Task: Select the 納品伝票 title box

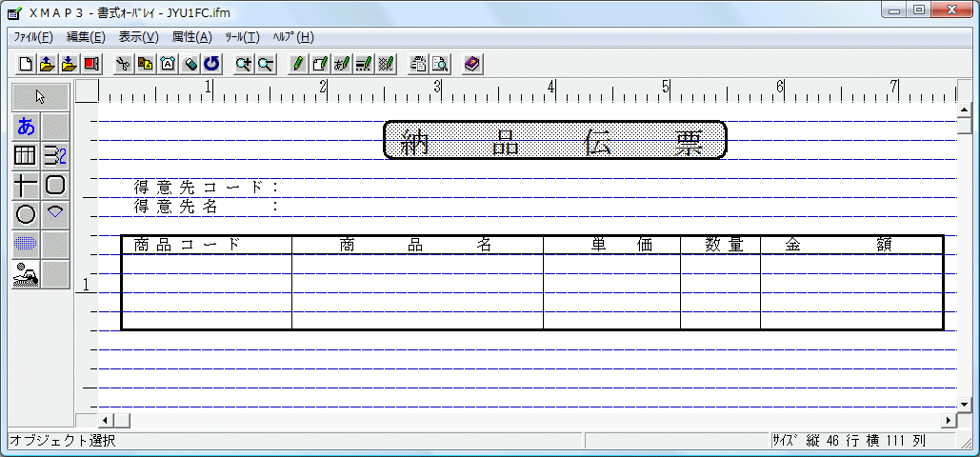Action: click(555, 140)
